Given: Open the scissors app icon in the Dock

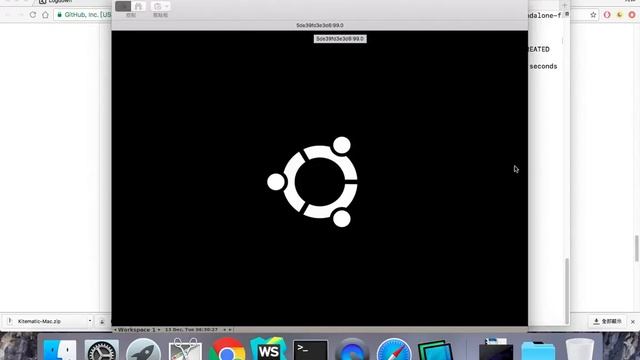Looking at the screenshot, I should (185, 350).
